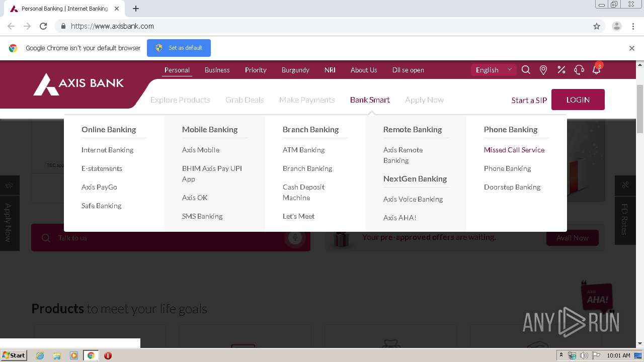Switch to the Personal tab
The width and height of the screenshot is (644, 362).
point(177,70)
